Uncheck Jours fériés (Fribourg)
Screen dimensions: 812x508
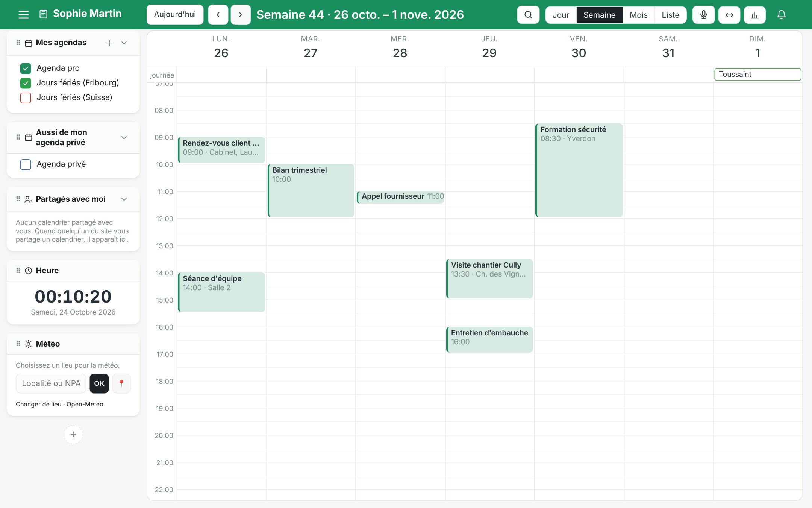[26, 83]
